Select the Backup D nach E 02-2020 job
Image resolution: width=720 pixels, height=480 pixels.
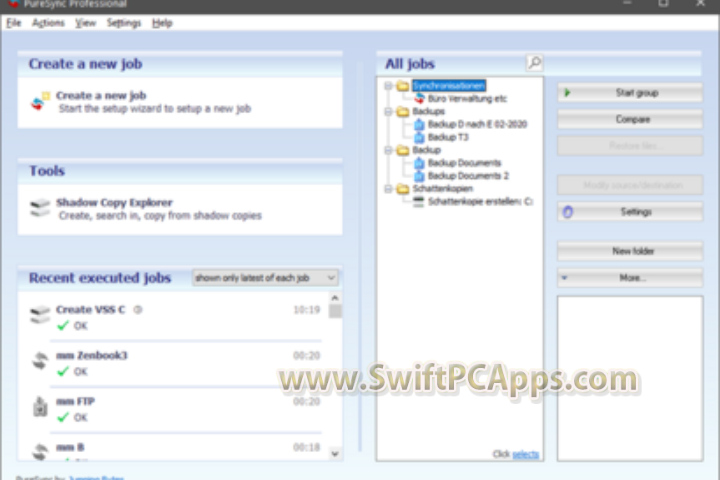(477, 124)
